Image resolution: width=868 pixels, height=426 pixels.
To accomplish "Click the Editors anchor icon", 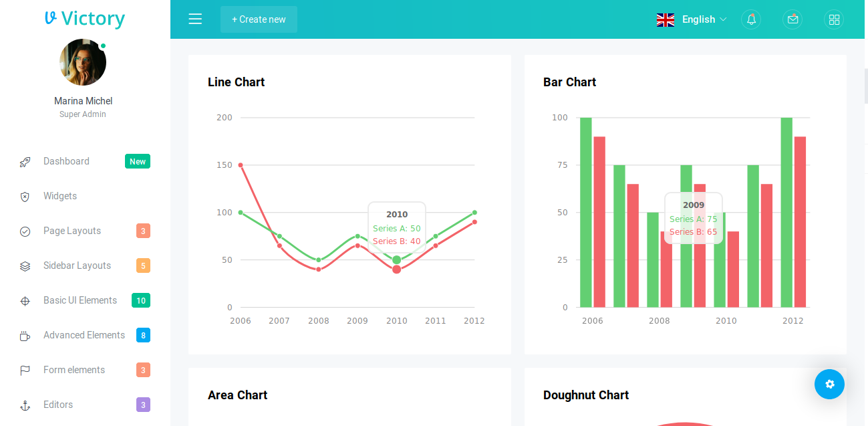I will [x=25, y=405].
